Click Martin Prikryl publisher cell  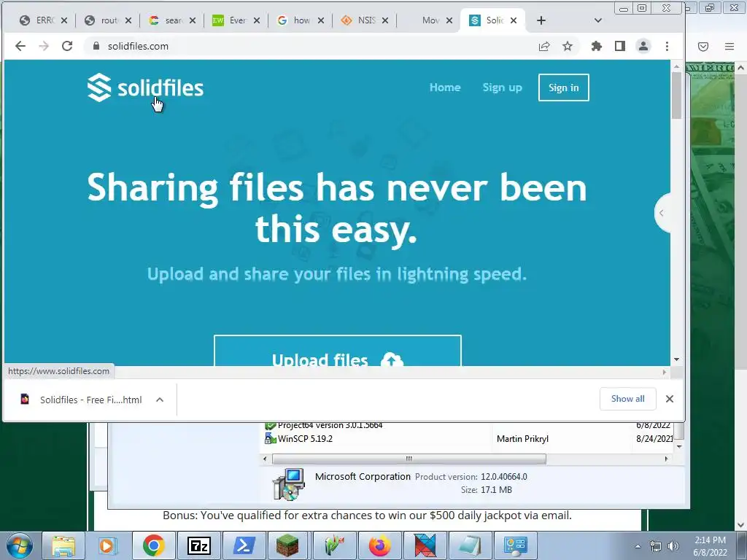(522, 438)
